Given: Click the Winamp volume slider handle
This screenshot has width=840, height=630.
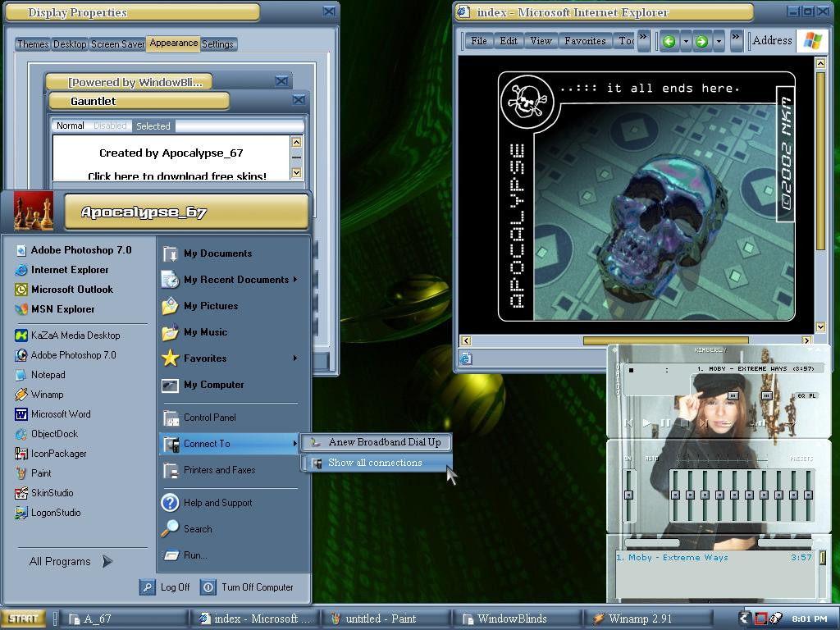Looking at the screenshot, I should coord(733,396).
